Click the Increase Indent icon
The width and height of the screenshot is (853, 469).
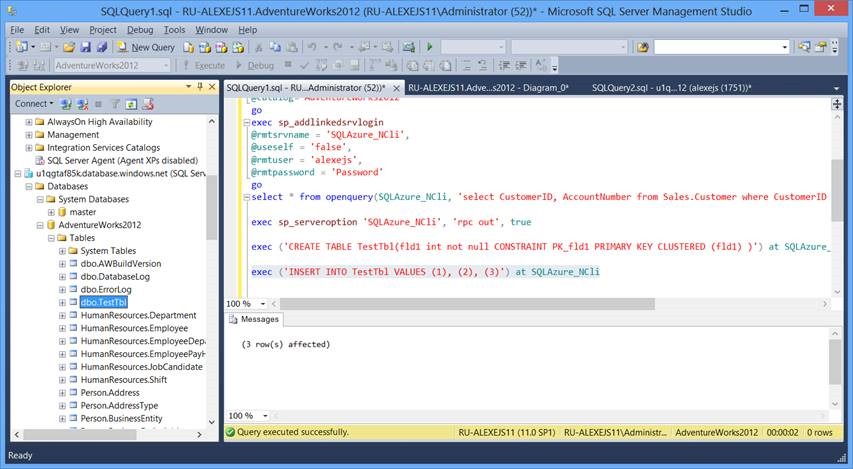point(521,65)
